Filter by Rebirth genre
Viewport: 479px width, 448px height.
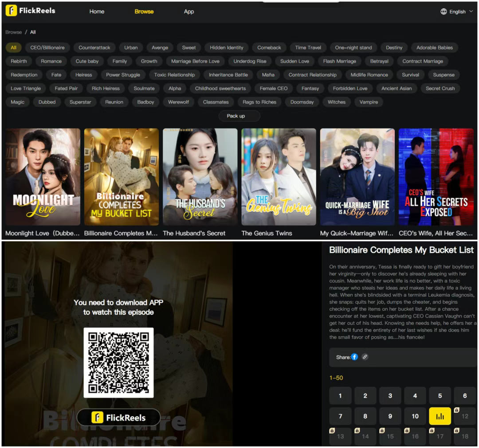pyautogui.click(x=19, y=61)
